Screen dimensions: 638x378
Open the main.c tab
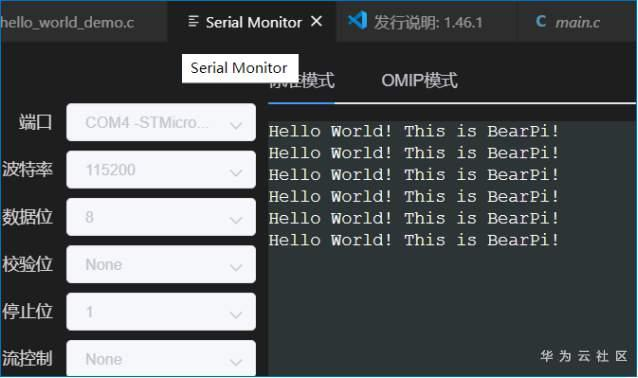pos(577,22)
